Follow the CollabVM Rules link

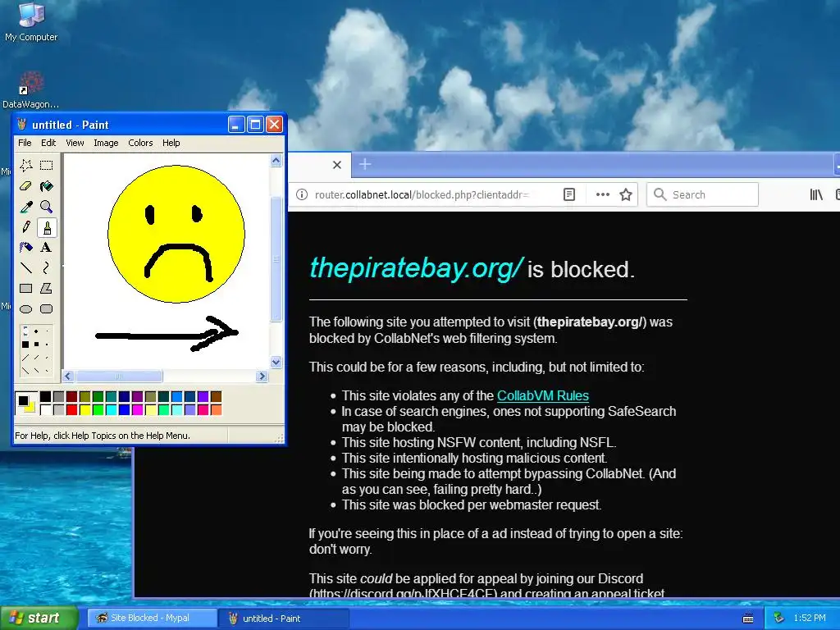[543, 396]
